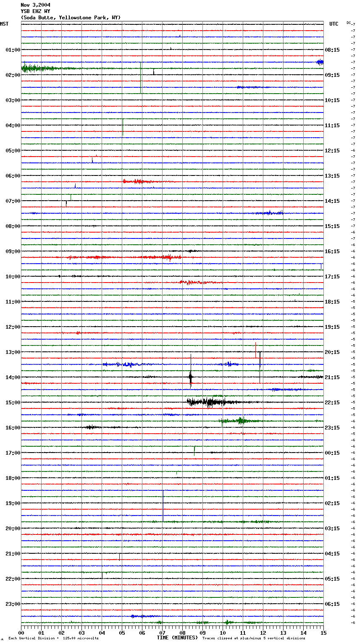Click the date text "Nov 3,2004"
This screenshot has height=644, width=357.
[35, 5]
